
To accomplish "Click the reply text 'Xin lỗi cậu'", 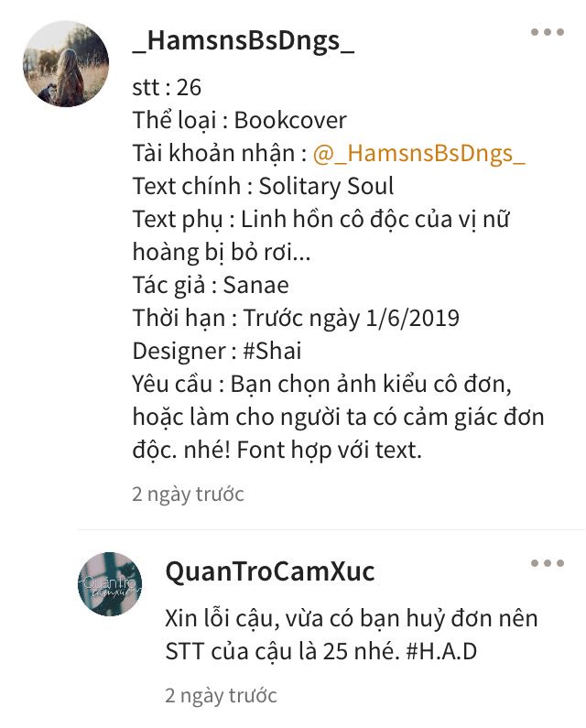I will point(352,635).
